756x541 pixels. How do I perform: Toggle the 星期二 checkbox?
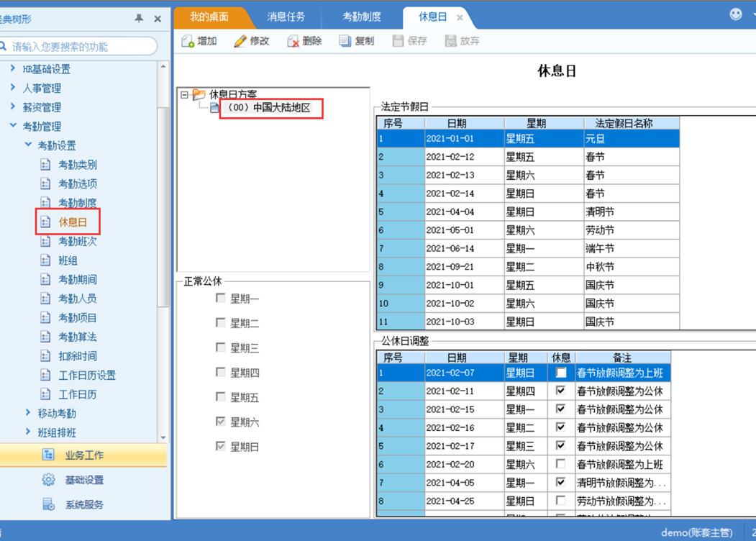tap(220, 322)
